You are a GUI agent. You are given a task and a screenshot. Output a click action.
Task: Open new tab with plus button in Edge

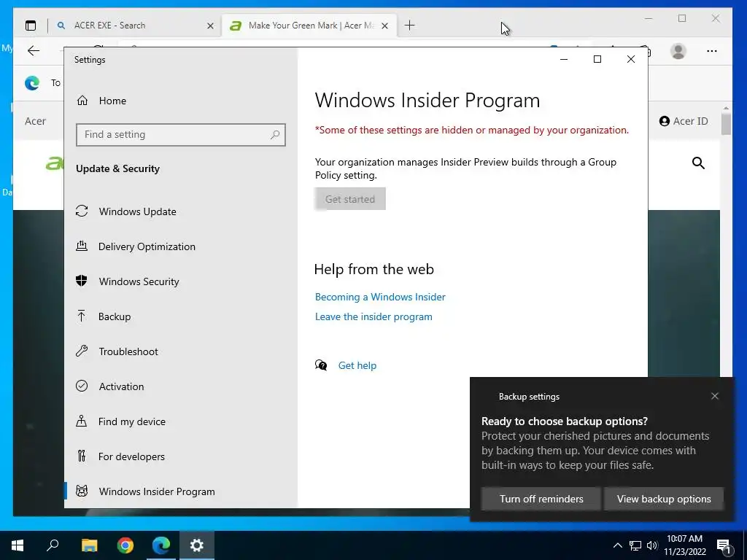click(x=410, y=26)
